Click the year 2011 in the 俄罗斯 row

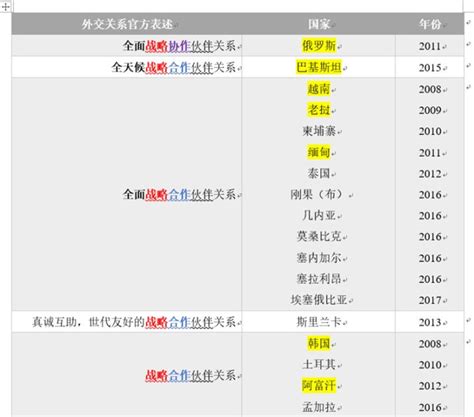click(430, 46)
